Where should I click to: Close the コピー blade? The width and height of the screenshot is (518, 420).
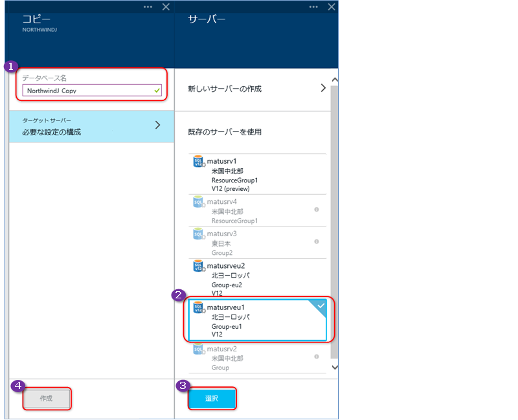166,7
